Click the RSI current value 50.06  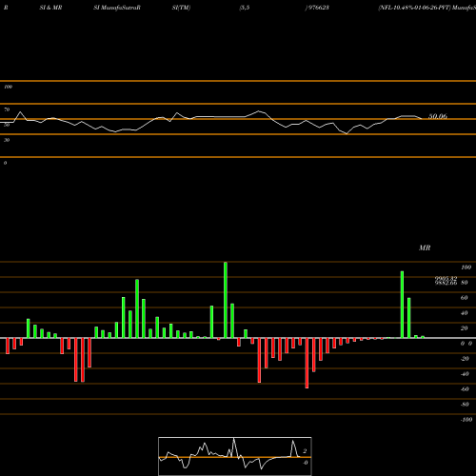tap(438, 116)
